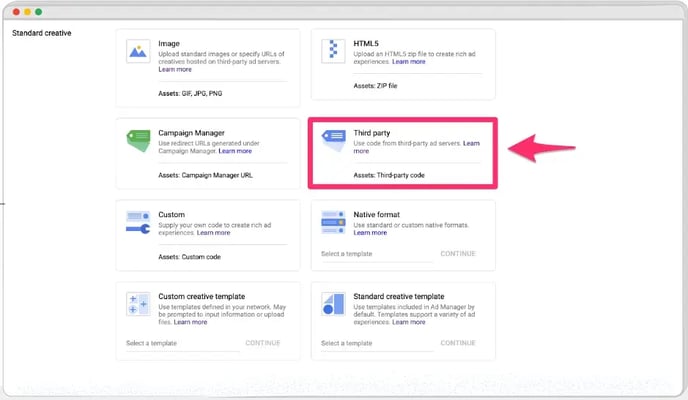
Task: Choose the highlighted Third party card title
Action: click(x=373, y=132)
